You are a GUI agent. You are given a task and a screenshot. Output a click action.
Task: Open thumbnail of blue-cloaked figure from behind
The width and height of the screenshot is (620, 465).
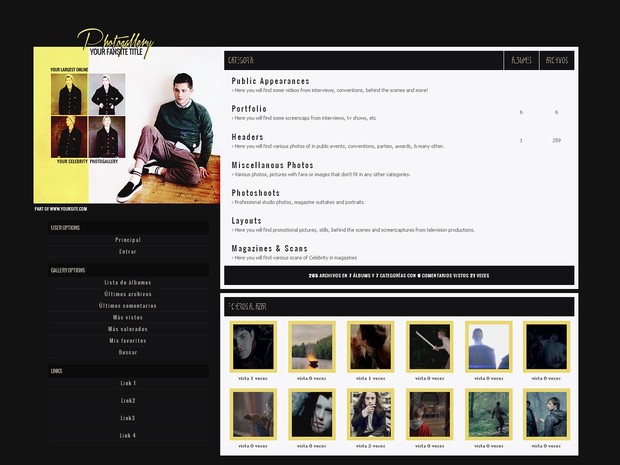point(488,347)
